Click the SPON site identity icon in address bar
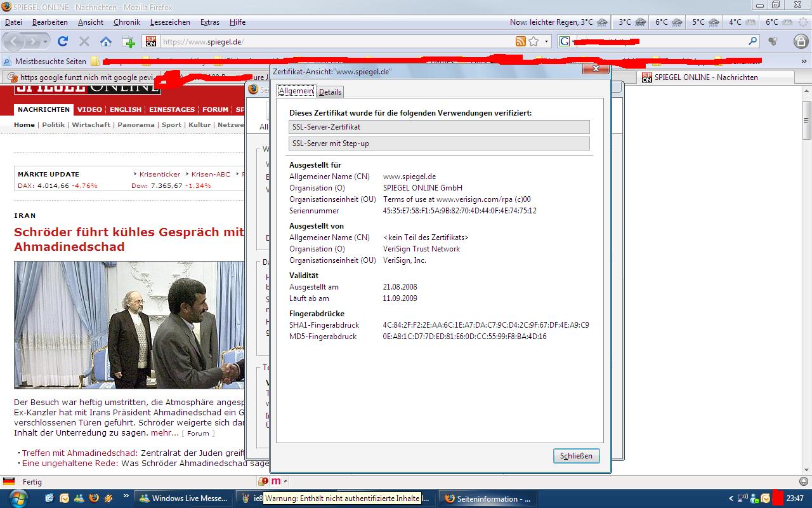 pyautogui.click(x=151, y=41)
